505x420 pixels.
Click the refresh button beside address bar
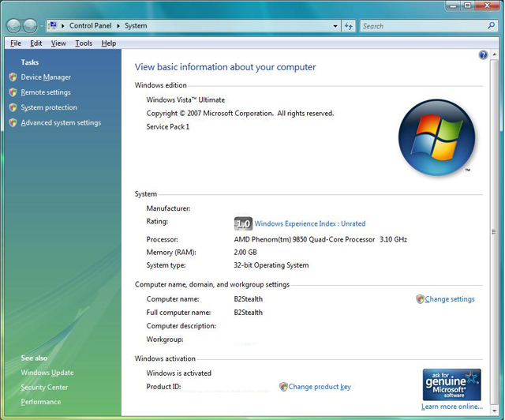coord(349,26)
